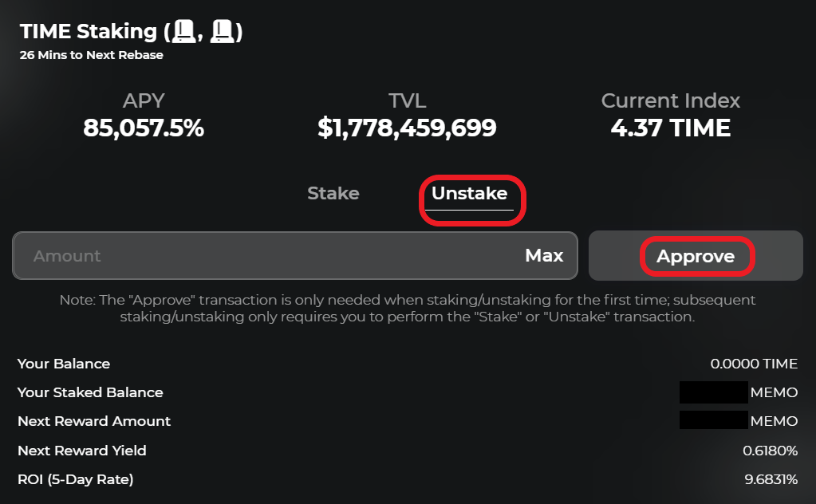
Task: Click the TIME Staking heading
Action: pos(88,32)
